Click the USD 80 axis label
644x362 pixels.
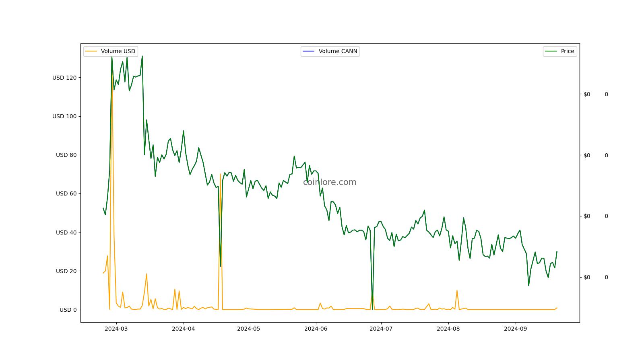(66, 155)
